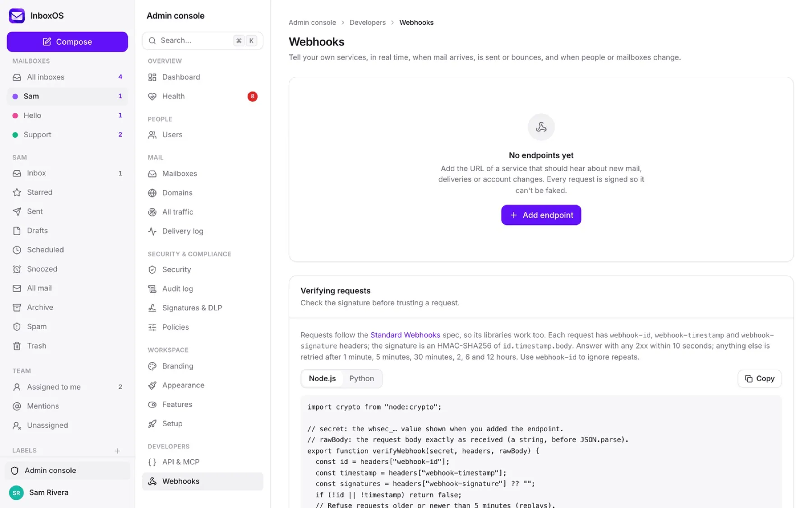Viewport: 812px width, 508px height.
Task: Open Branding palette icon
Action: pos(152,366)
